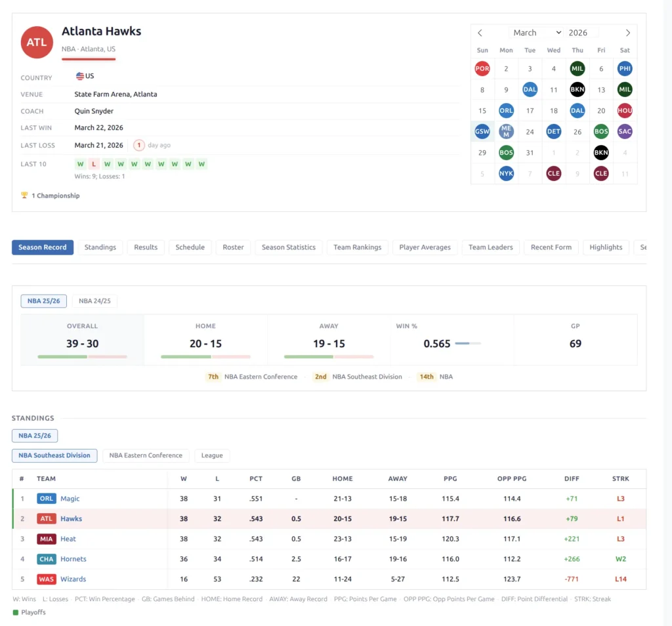Switch to the Standings tab
The width and height of the screenshot is (672, 626).
point(100,247)
